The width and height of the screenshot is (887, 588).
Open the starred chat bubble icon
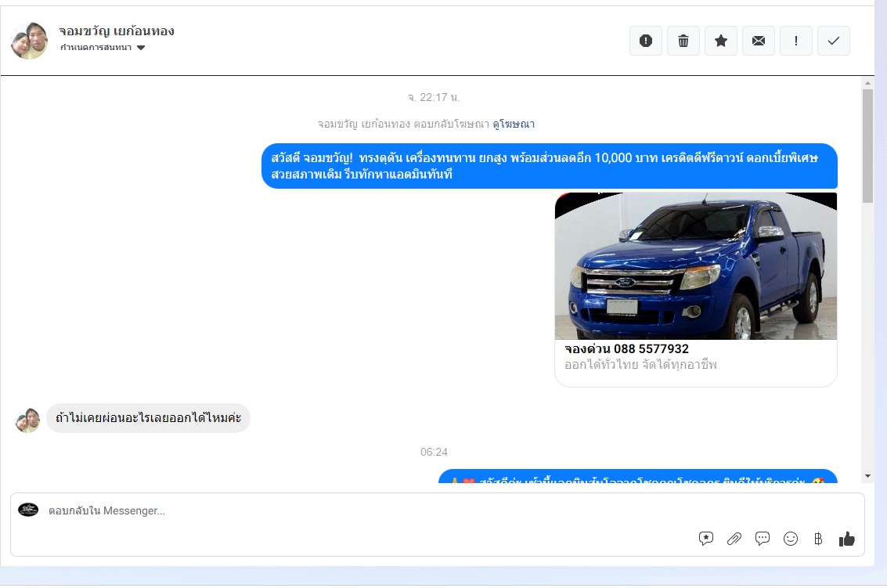[706, 539]
